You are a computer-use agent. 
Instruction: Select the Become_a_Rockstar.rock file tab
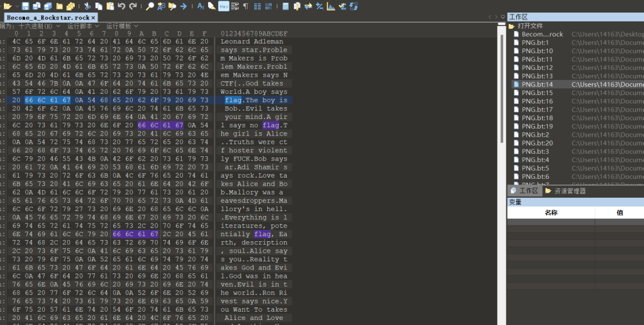tap(47, 18)
